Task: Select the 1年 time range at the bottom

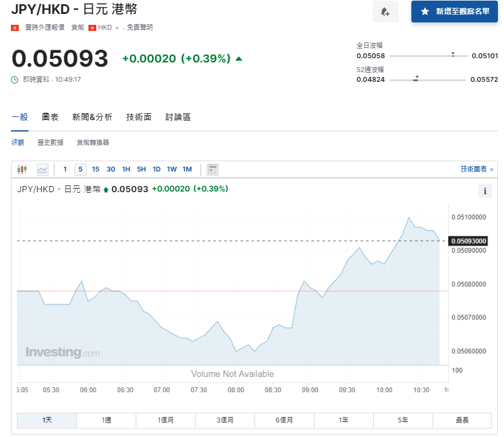Action: coord(343,420)
